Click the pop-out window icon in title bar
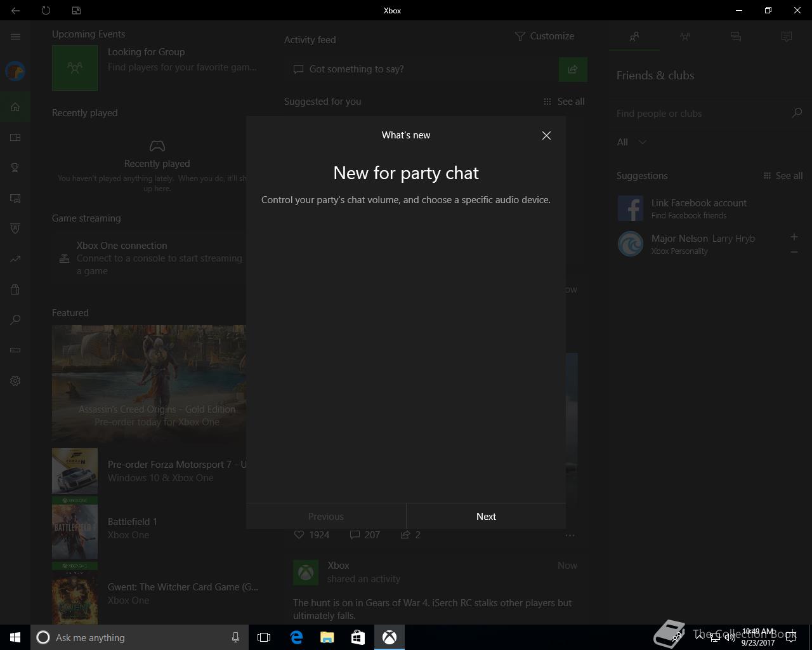Image resolution: width=812 pixels, height=650 pixels. tap(76, 10)
